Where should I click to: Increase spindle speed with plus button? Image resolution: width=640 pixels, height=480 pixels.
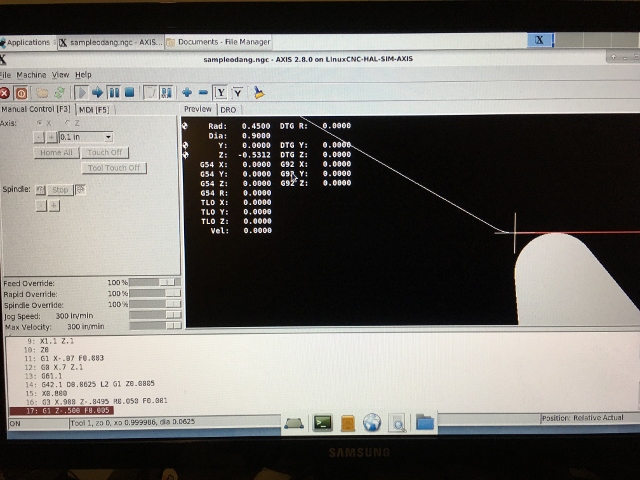click(54, 205)
